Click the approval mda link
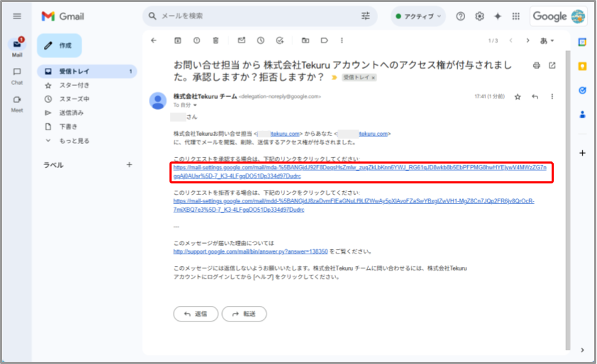 tap(359, 171)
